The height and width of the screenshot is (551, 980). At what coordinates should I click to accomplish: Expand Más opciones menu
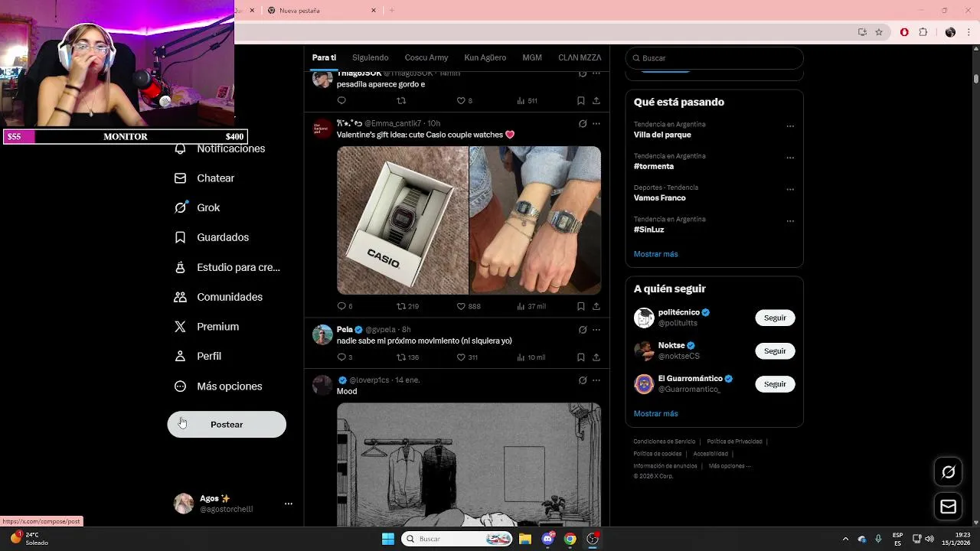click(x=218, y=386)
